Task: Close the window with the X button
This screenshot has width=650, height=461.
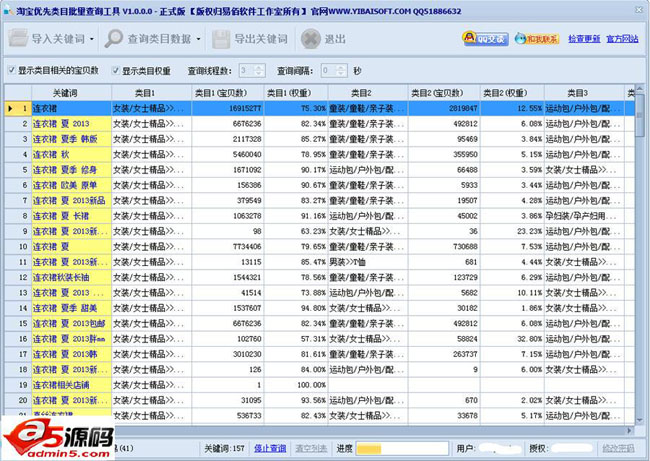Action: [639, 9]
